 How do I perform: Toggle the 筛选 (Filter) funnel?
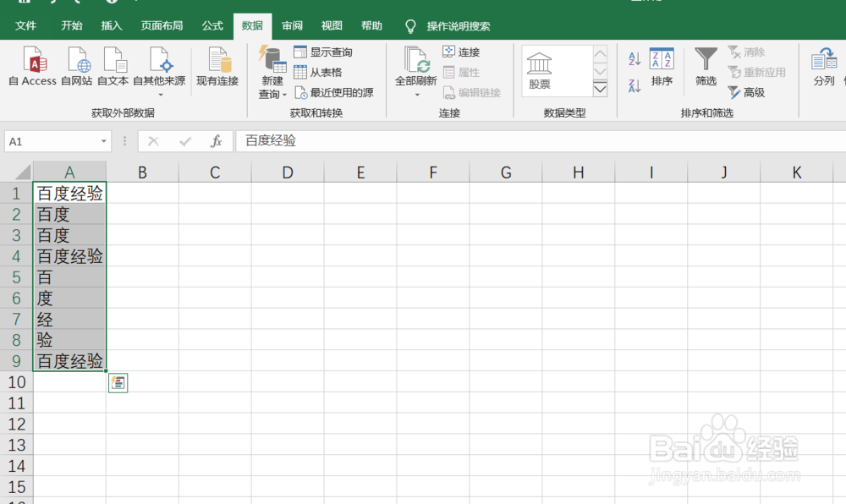pos(706,67)
